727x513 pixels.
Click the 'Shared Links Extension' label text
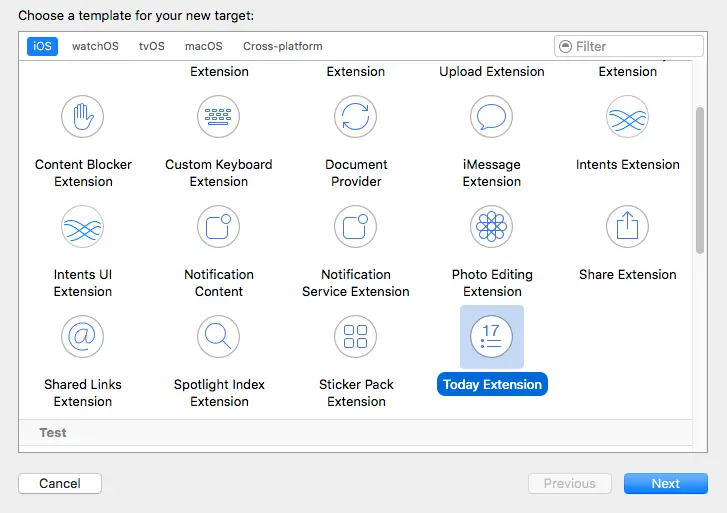(83, 392)
